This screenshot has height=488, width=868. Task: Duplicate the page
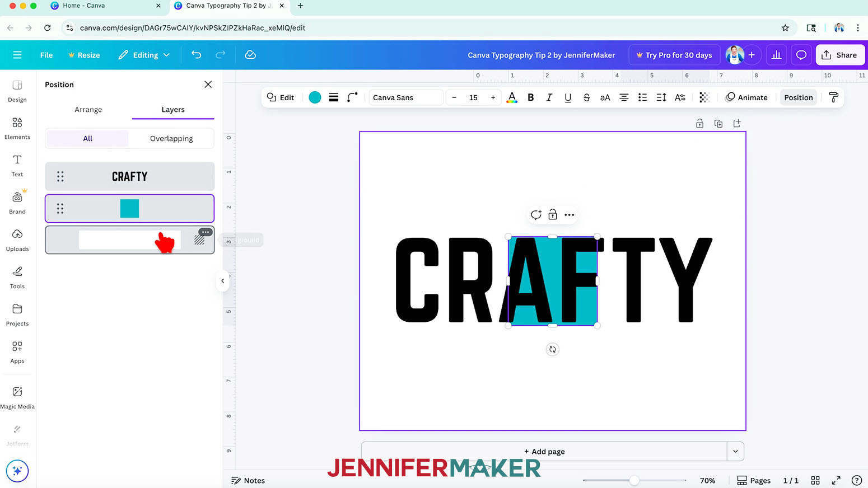click(718, 124)
